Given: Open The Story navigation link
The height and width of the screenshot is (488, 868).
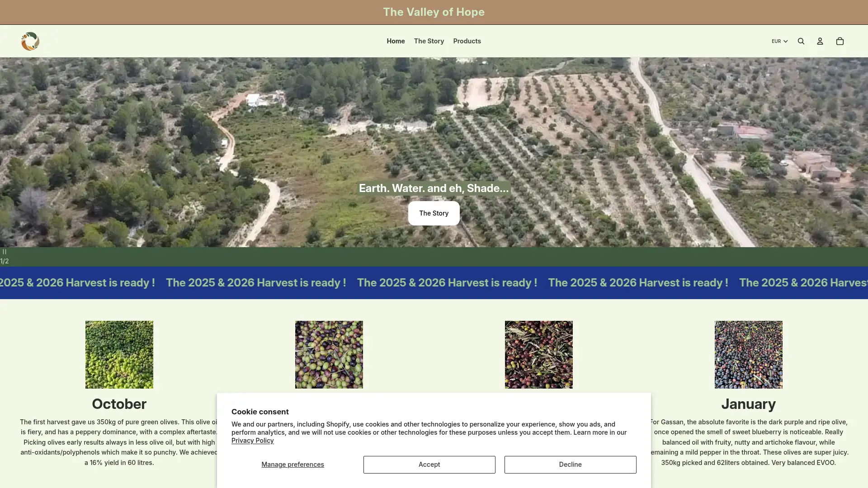Looking at the screenshot, I should point(429,41).
